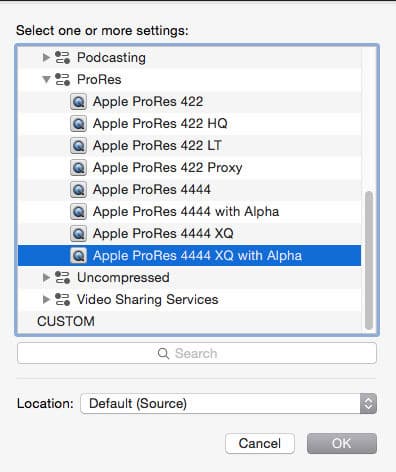Choose Apple ProRes 422 LT text

coord(157,146)
